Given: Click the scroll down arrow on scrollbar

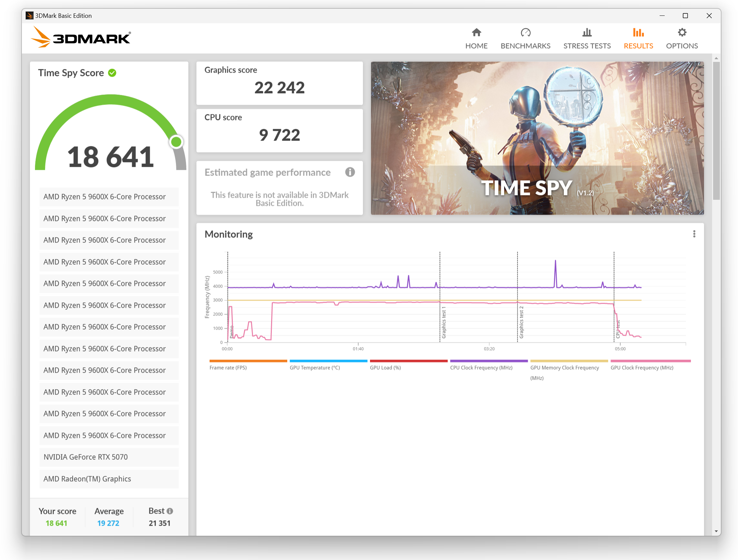Looking at the screenshot, I should point(716,531).
